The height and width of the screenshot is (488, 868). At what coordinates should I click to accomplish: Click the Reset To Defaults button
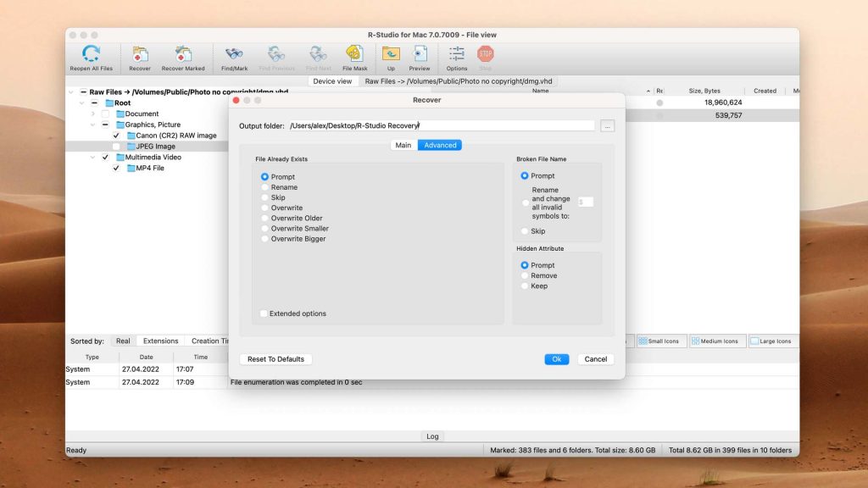point(275,358)
